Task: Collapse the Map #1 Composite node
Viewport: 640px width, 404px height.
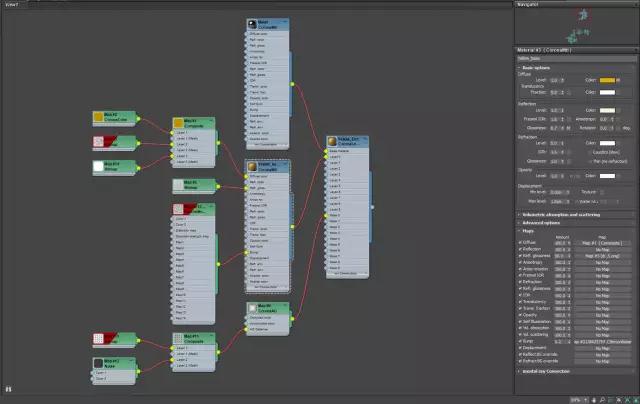Action: coord(212,120)
